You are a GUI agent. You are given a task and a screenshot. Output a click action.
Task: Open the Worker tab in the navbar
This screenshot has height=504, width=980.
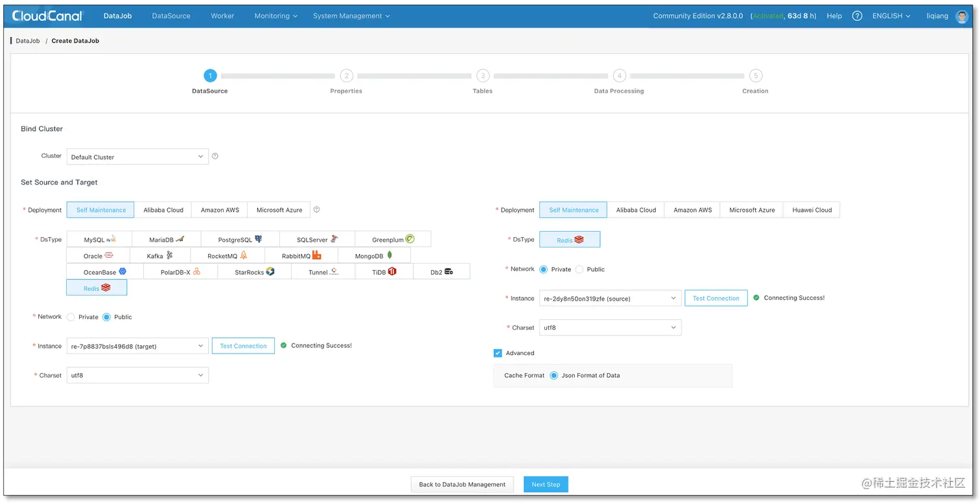(222, 16)
